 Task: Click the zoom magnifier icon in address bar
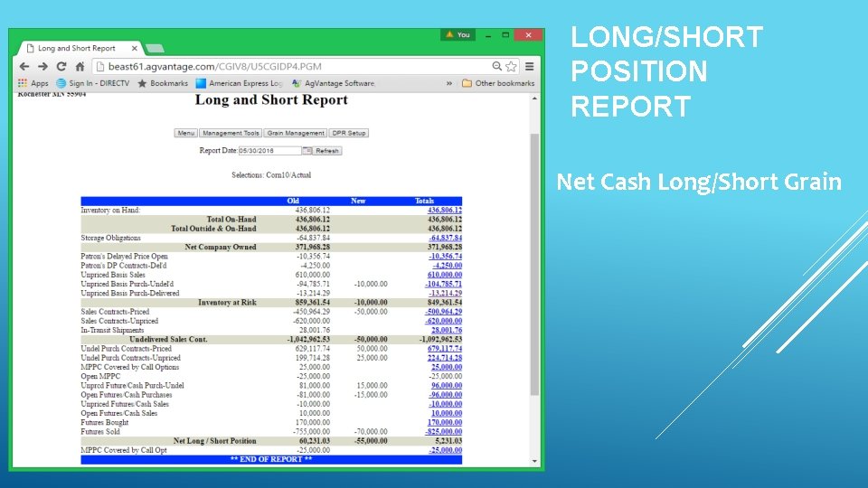click(496, 66)
